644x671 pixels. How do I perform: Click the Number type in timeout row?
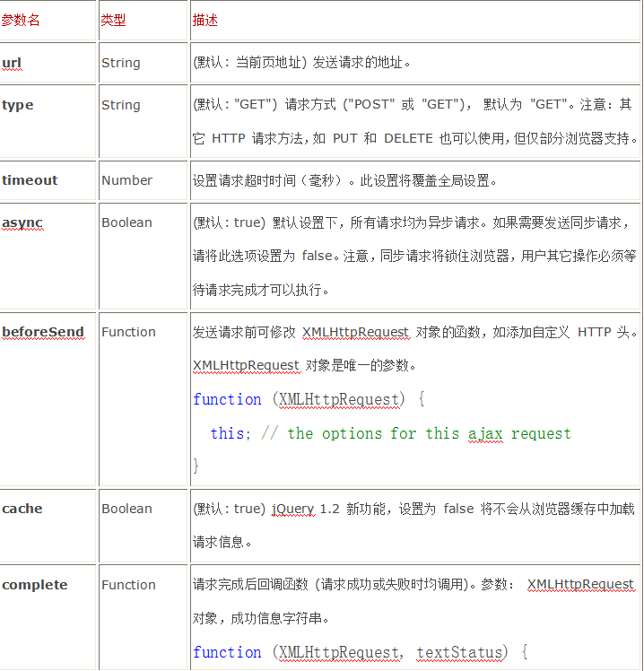(x=127, y=180)
